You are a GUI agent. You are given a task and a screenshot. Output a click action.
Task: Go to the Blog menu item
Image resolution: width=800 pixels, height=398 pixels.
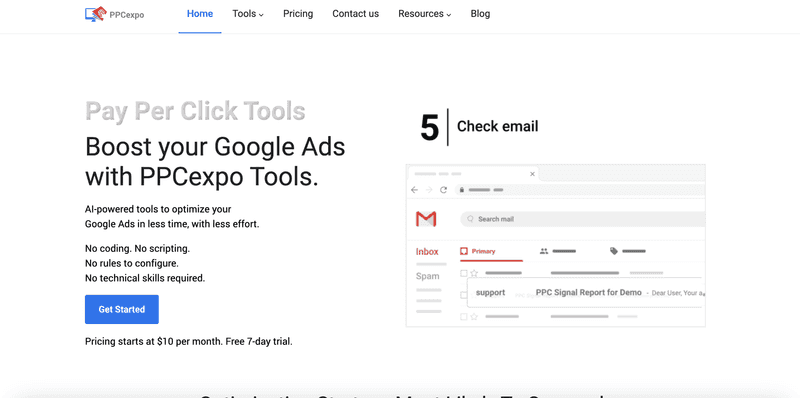click(480, 14)
